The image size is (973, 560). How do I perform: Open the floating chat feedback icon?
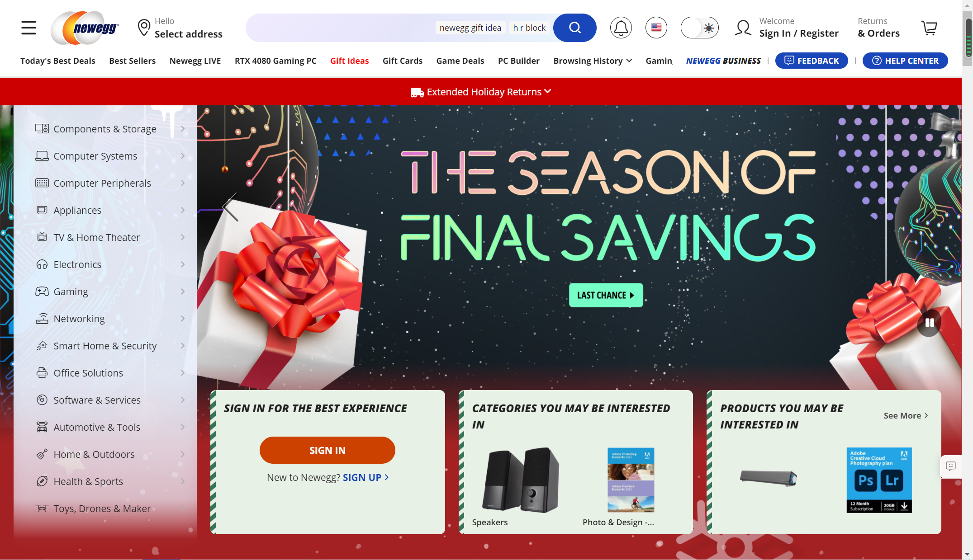[951, 466]
